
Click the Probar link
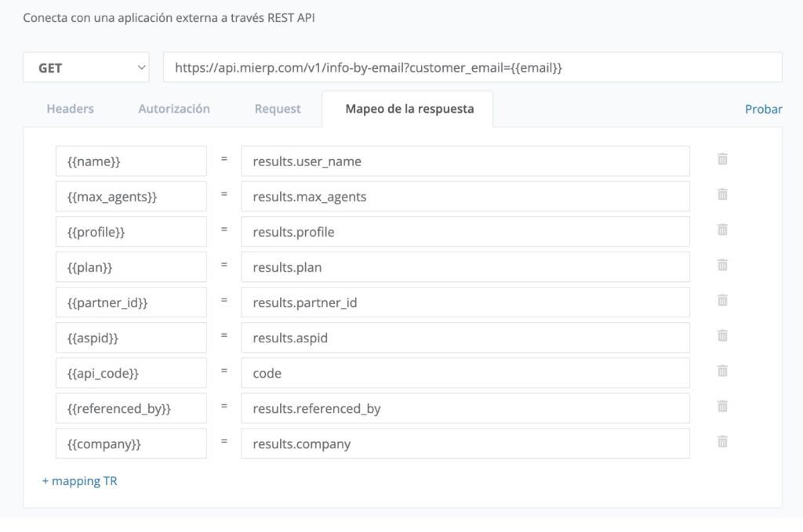tap(763, 109)
